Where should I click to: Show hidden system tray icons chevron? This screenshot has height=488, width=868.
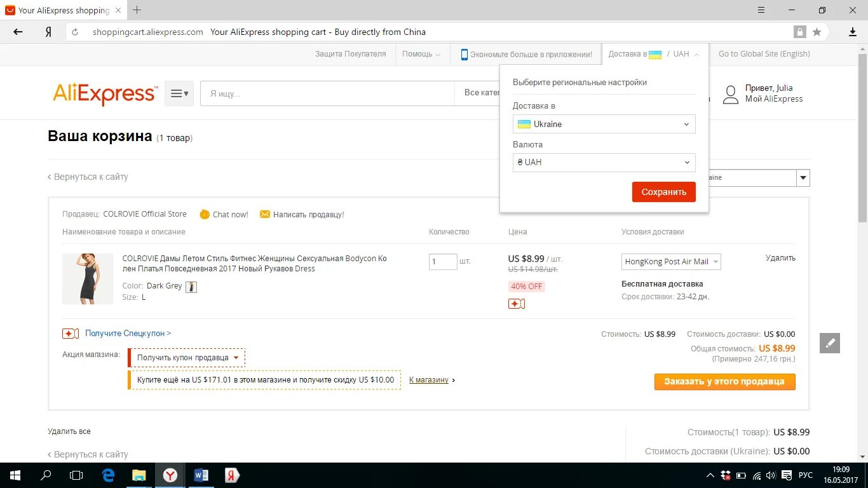pyautogui.click(x=710, y=475)
